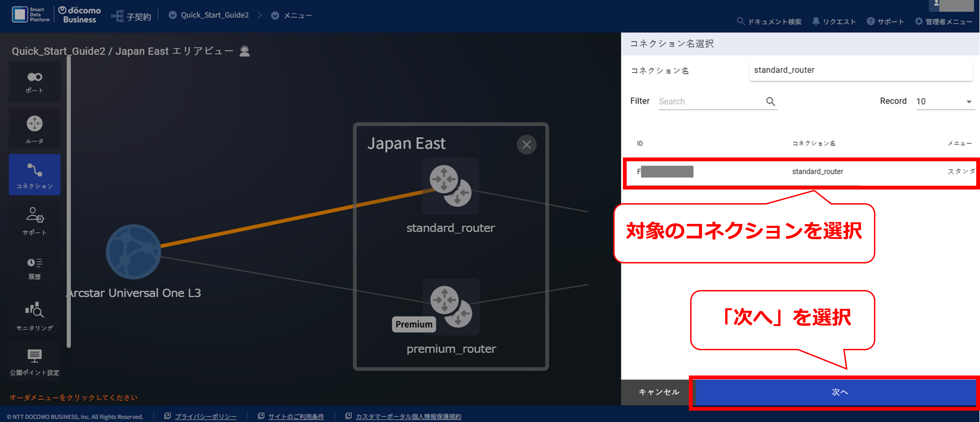Select the standard_router connection row
Screen dimensions: 980x422
coord(801,172)
